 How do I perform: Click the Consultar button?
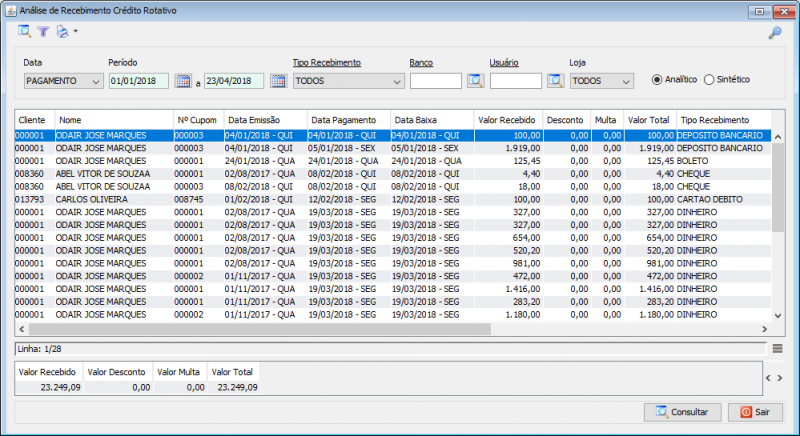pyautogui.click(x=683, y=412)
